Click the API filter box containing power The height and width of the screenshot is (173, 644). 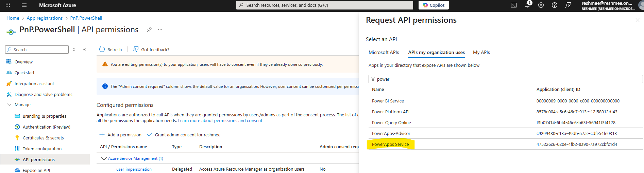tap(506, 79)
